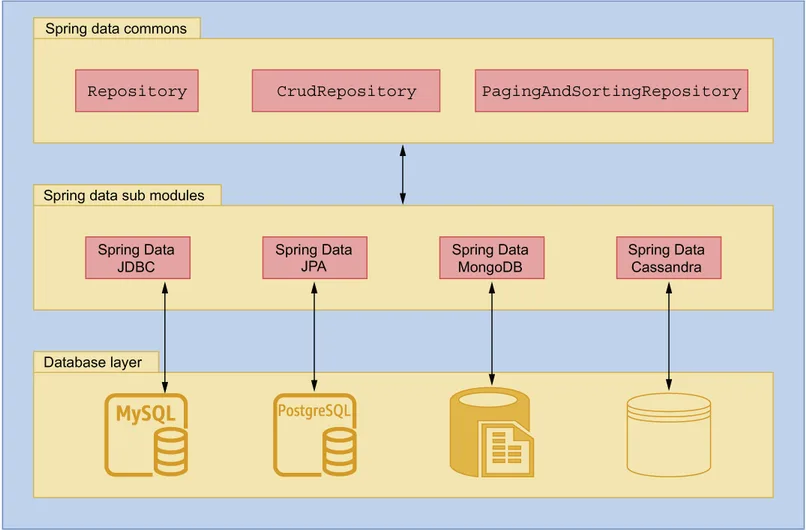Click the 'Spring data sub modules' label
The height and width of the screenshot is (530, 806).
[124, 195]
